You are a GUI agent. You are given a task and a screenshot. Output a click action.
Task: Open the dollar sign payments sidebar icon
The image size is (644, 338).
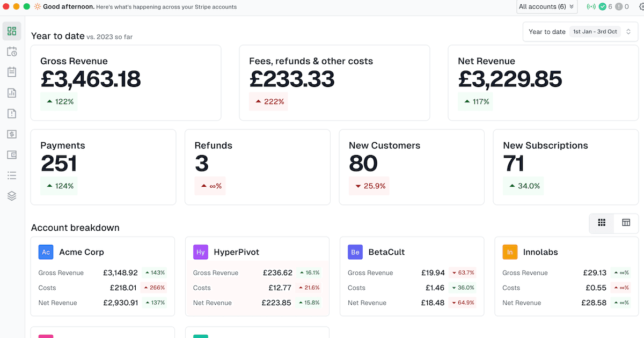pyautogui.click(x=12, y=134)
